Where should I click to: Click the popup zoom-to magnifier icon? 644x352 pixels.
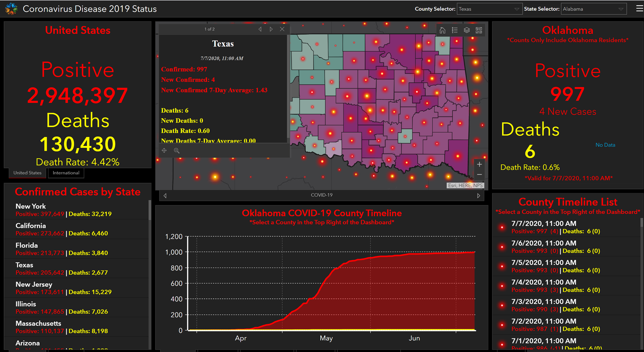click(x=177, y=151)
